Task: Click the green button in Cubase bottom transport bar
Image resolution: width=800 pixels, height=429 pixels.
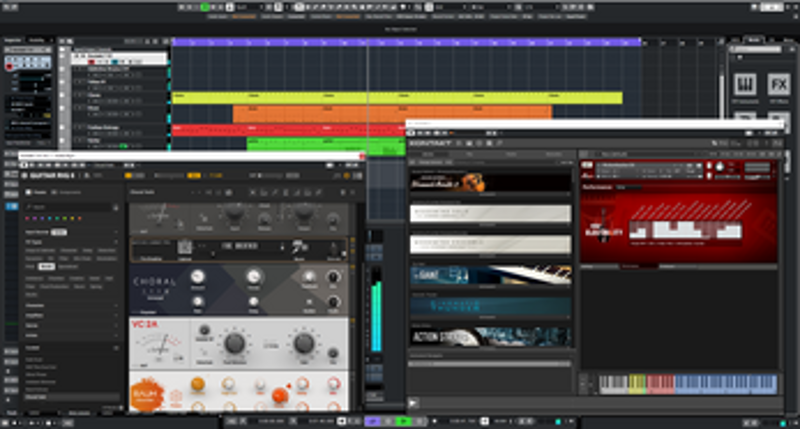Action: [x=404, y=421]
